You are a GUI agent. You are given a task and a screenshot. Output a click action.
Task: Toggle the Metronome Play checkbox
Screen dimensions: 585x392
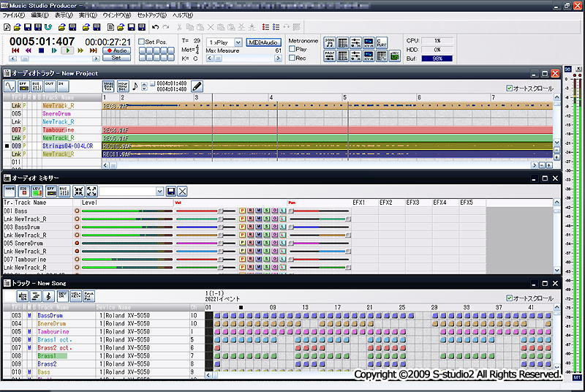(x=292, y=49)
